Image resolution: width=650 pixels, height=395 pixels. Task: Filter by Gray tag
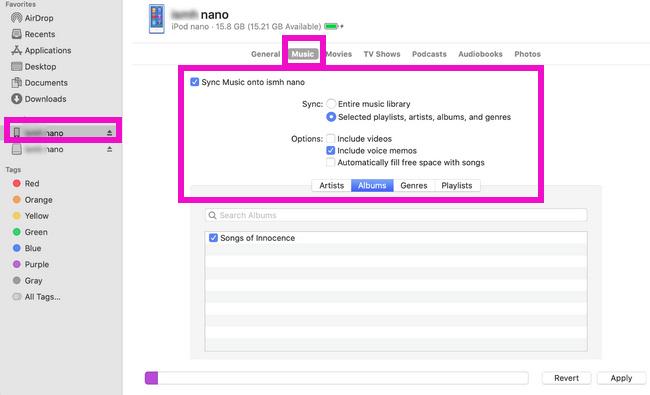[27, 280]
